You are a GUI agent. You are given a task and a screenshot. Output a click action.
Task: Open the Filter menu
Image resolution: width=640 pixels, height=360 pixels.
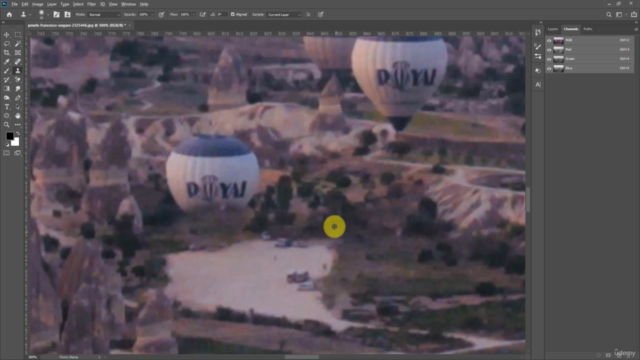[91, 4]
